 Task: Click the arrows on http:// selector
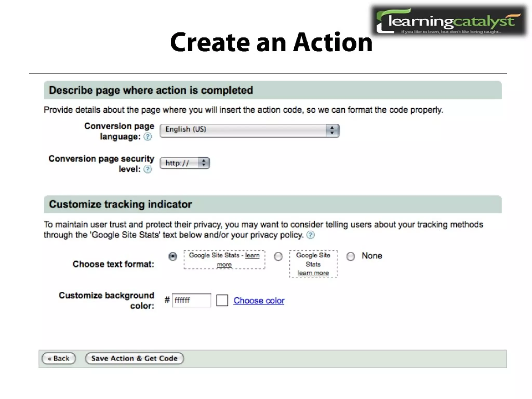pos(204,163)
